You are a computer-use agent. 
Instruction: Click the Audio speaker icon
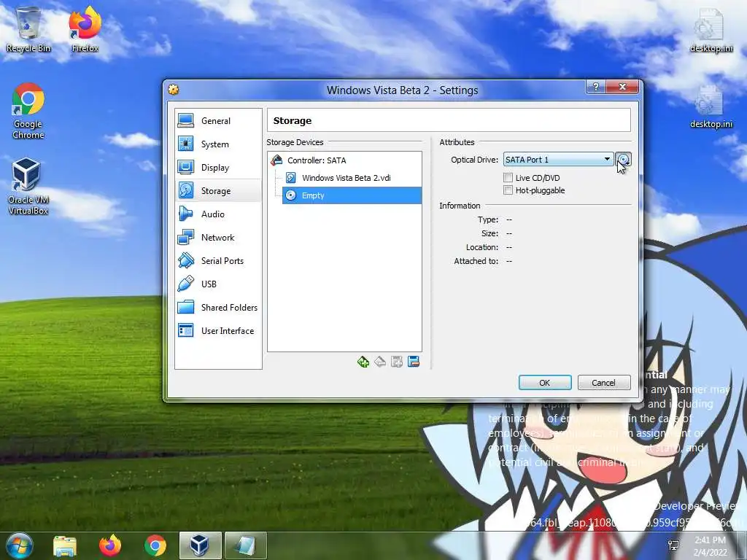(185, 214)
